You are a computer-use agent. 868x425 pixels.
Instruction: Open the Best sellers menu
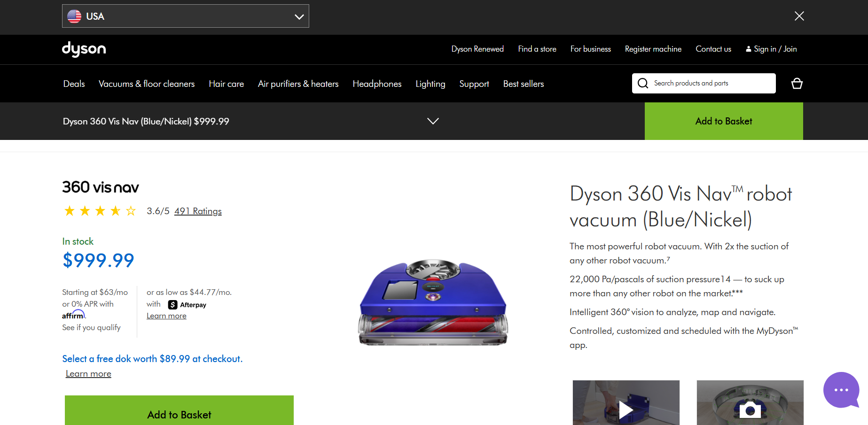pyautogui.click(x=524, y=84)
